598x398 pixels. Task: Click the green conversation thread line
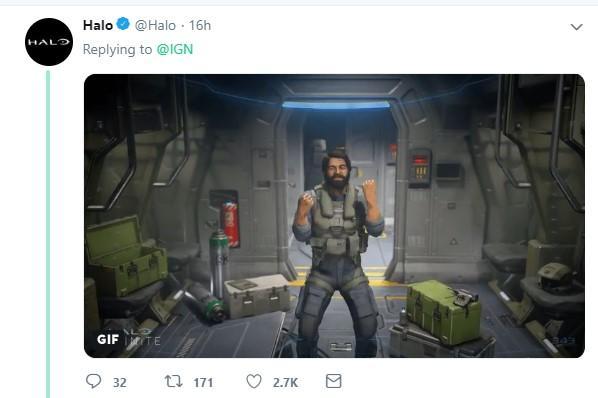tap(48, 234)
